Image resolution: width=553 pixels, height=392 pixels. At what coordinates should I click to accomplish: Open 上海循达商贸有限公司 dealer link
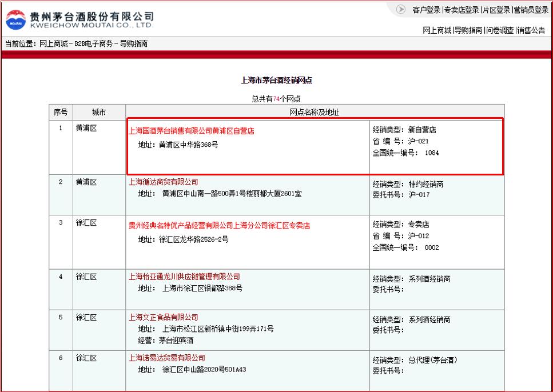click(x=164, y=182)
